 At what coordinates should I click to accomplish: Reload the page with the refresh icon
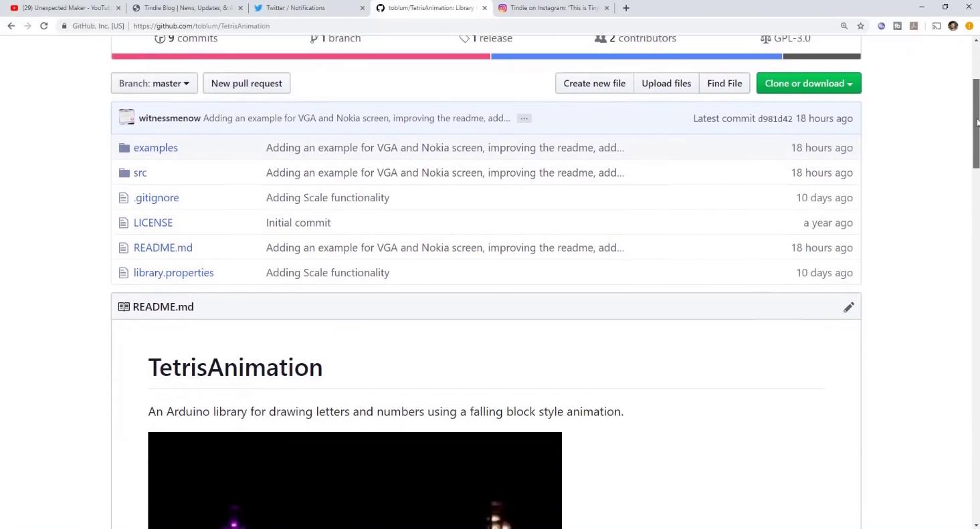click(44, 26)
